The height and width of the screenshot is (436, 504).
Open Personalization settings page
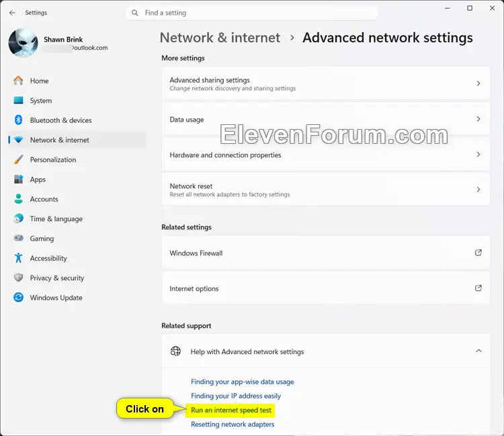point(77,160)
